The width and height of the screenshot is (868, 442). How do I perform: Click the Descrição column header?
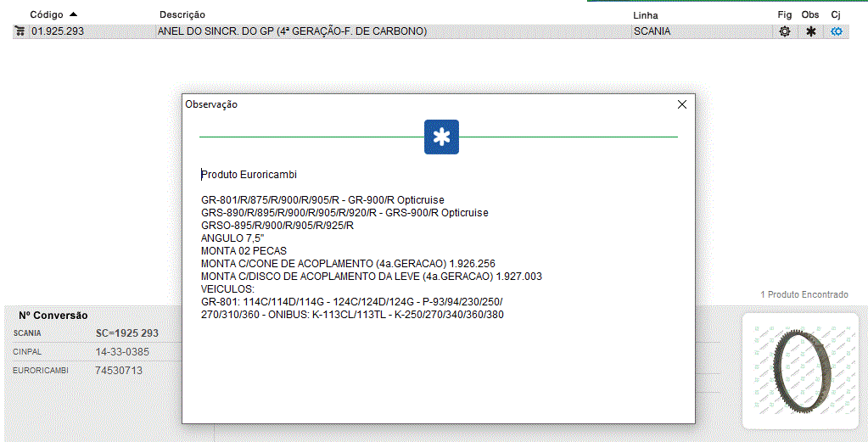tap(182, 14)
